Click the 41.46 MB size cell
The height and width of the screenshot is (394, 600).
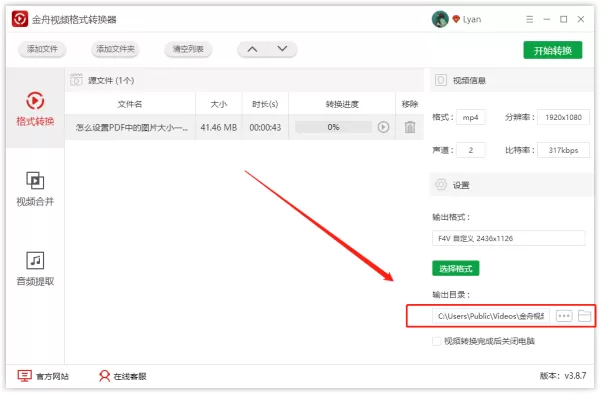[218, 127]
